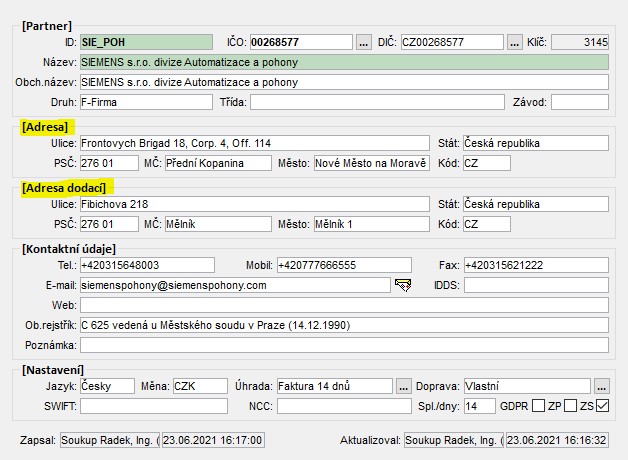The width and height of the screenshot is (628, 460).
Task: Click the empty SWIFT field
Action: click(x=154, y=406)
